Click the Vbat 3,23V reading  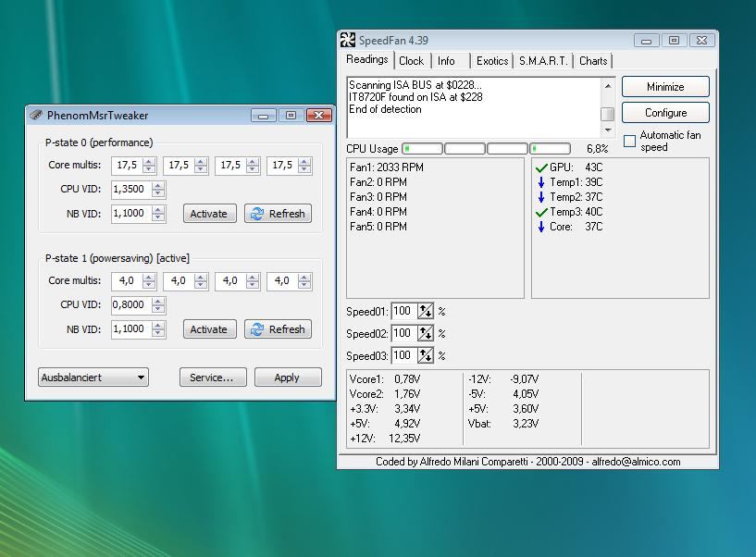tap(503, 424)
